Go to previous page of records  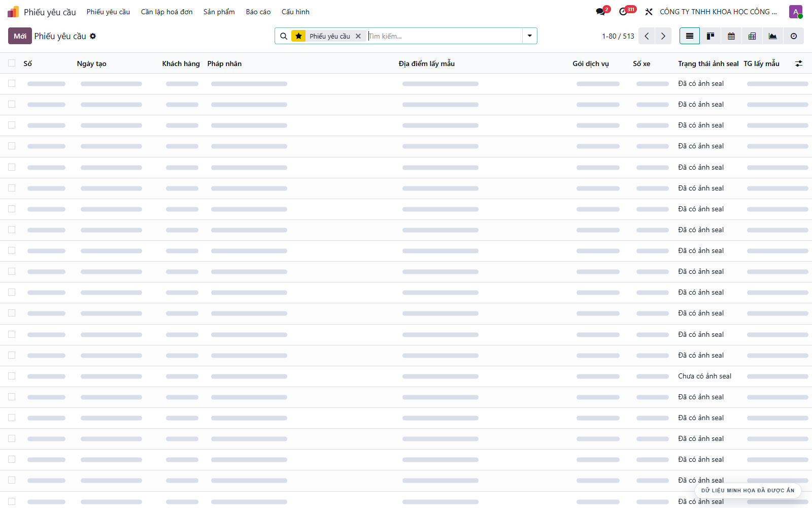[x=647, y=36]
